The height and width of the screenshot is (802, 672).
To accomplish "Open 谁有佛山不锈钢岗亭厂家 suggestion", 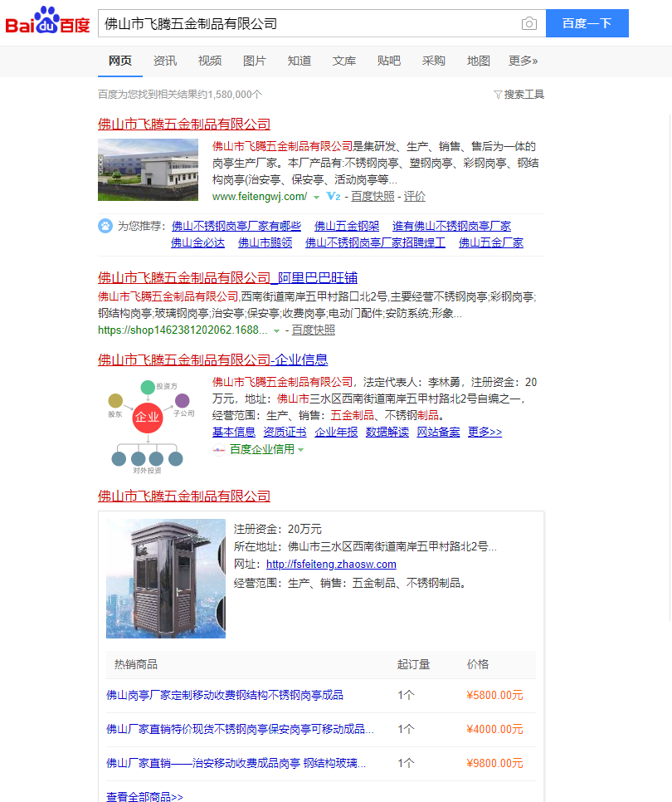I will click(x=452, y=226).
